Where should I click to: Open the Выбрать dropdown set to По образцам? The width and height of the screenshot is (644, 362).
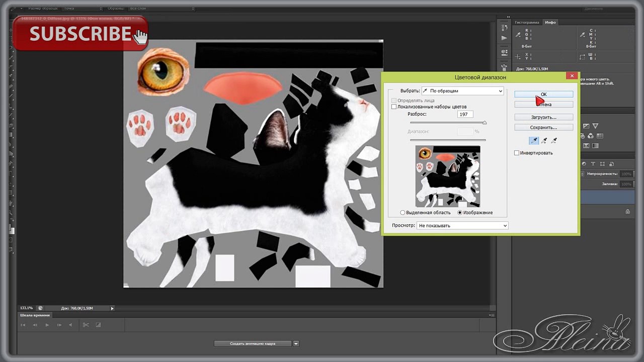coord(462,91)
